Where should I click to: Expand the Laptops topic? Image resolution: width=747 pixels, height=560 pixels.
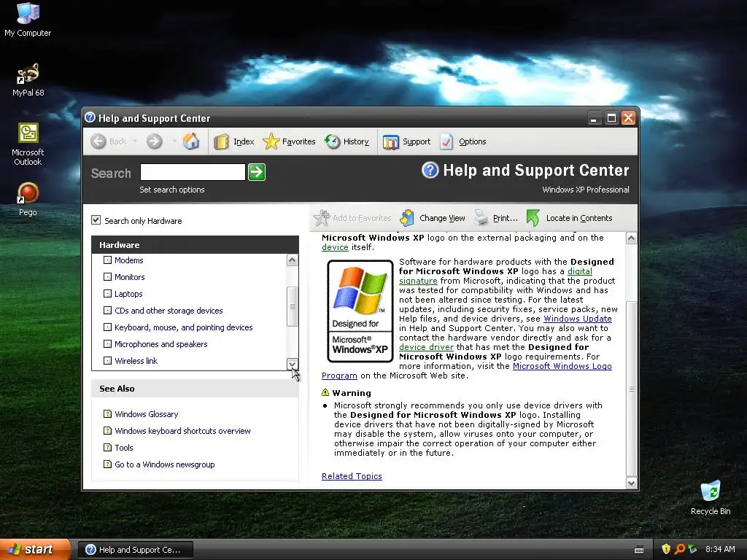coord(108,294)
